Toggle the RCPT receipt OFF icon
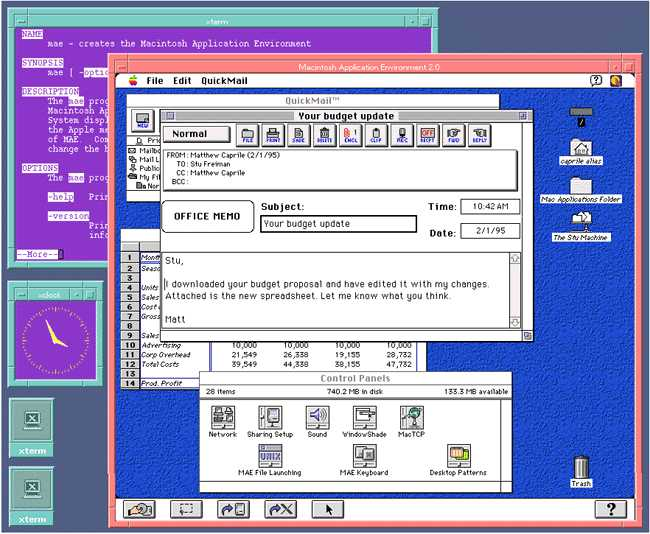650x534 pixels. click(427, 135)
